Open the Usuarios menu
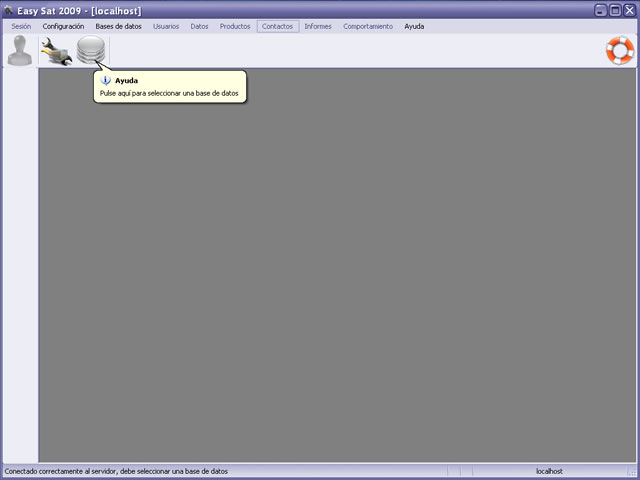Image resolution: width=640 pixels, height=480 pixels. pos(166,27)
